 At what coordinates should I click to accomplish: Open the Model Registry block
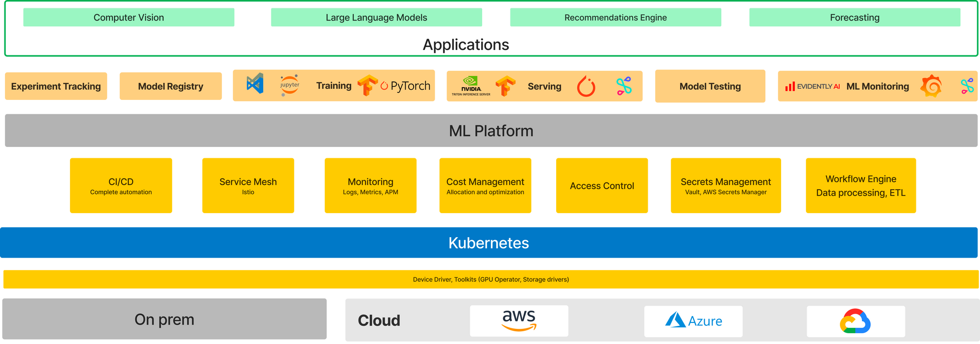(x=171, y=86)
